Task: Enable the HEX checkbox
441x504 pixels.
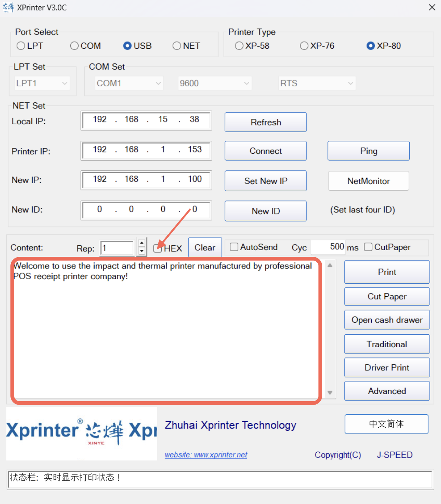Action: (x=158, y=248)
